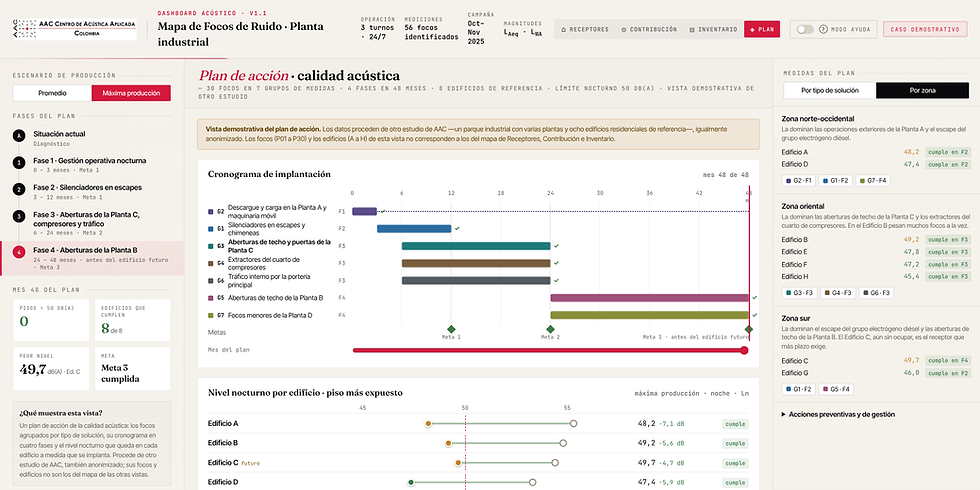Click Edificio A orange level dot
The image size is (980, 490).
[428, 424]
